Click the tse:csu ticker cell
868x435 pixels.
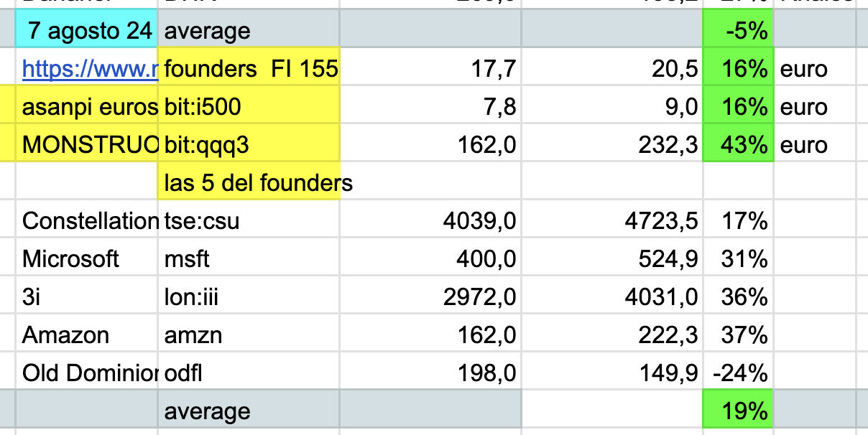249,221
